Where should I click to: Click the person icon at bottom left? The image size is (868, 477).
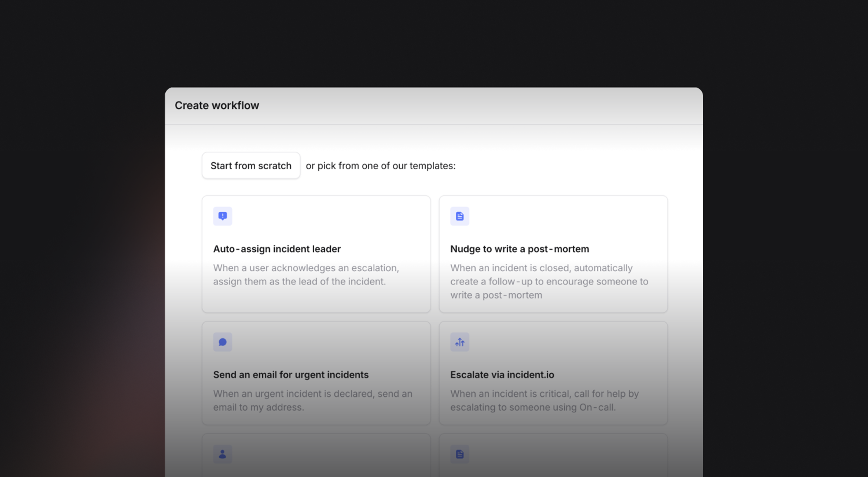tap(223, 454)
